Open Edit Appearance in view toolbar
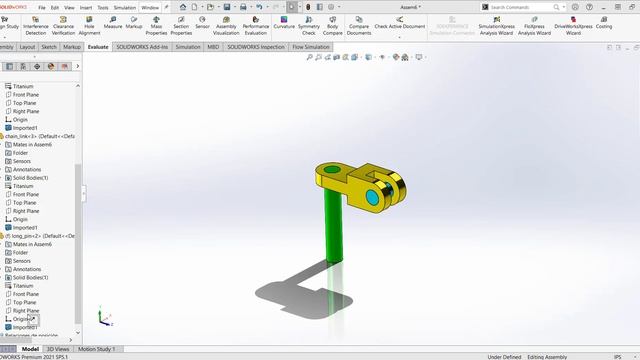The width and height of the screenshot is (640, 360). (x=396, y=57)
